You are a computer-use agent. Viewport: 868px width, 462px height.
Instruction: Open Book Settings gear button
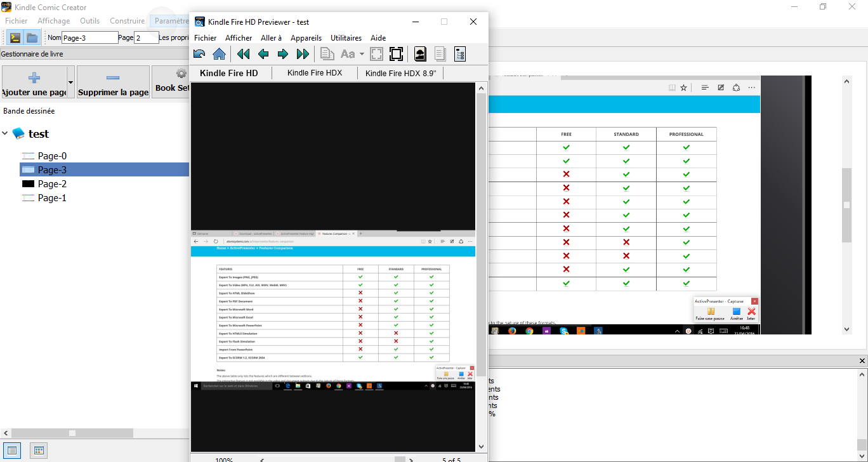pyautogui.click(x=171, y=82)
